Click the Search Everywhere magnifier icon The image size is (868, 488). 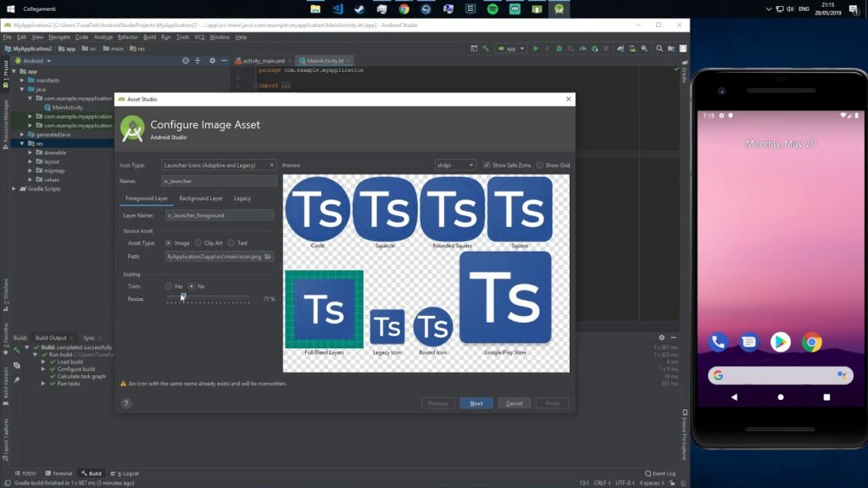659,48
